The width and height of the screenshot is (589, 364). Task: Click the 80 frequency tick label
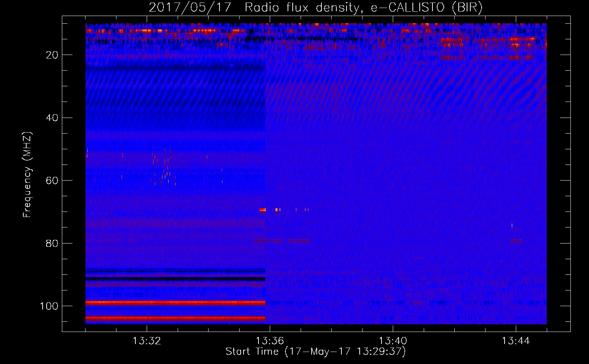pos(52,243)
